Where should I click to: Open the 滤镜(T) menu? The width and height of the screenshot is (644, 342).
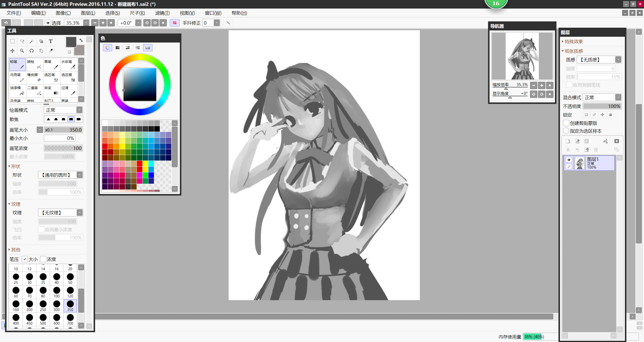[x=162, y=13]
